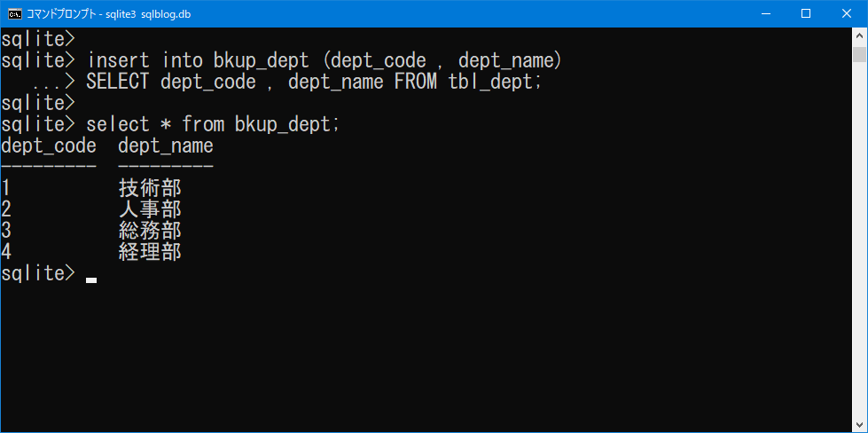Image resolution: width=868 pixels, height=433 pixels.
Task: Click the 総務部 row value
Action: [x=150, y=231]
